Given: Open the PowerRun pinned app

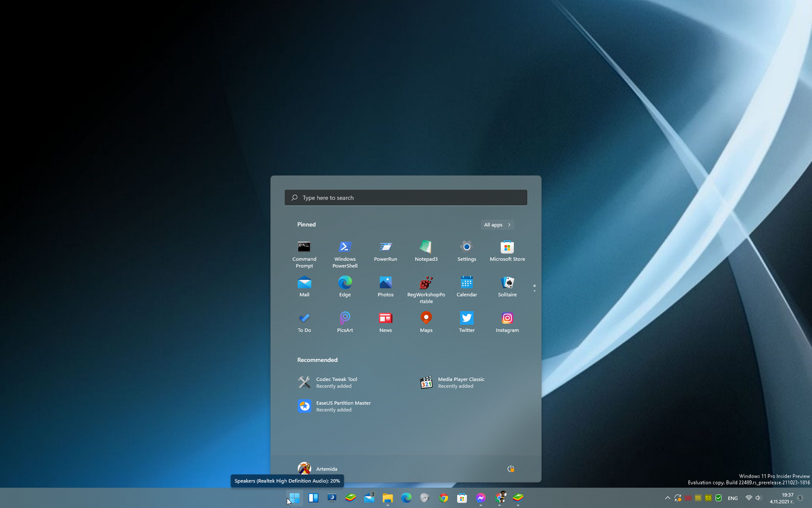Looking at the screenshot, I should (x=386, y=251).
